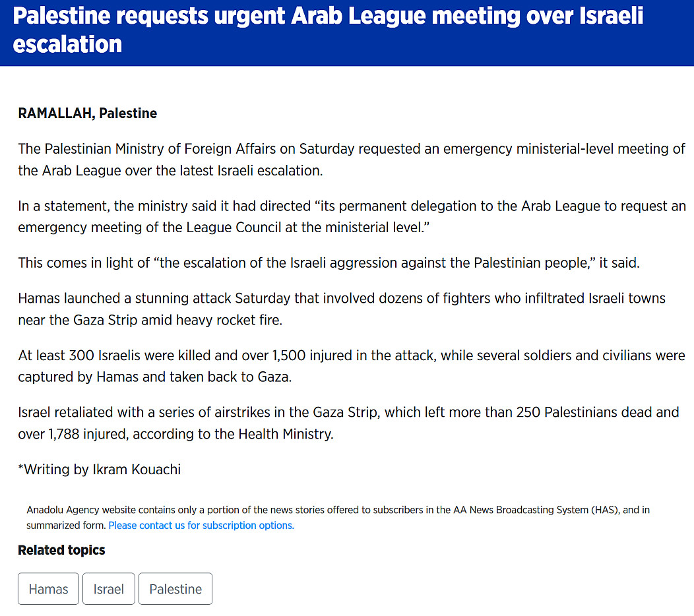The image size is (694, 616).
Task: Open the Palestine related topic tag
Action: click(175, 589)
